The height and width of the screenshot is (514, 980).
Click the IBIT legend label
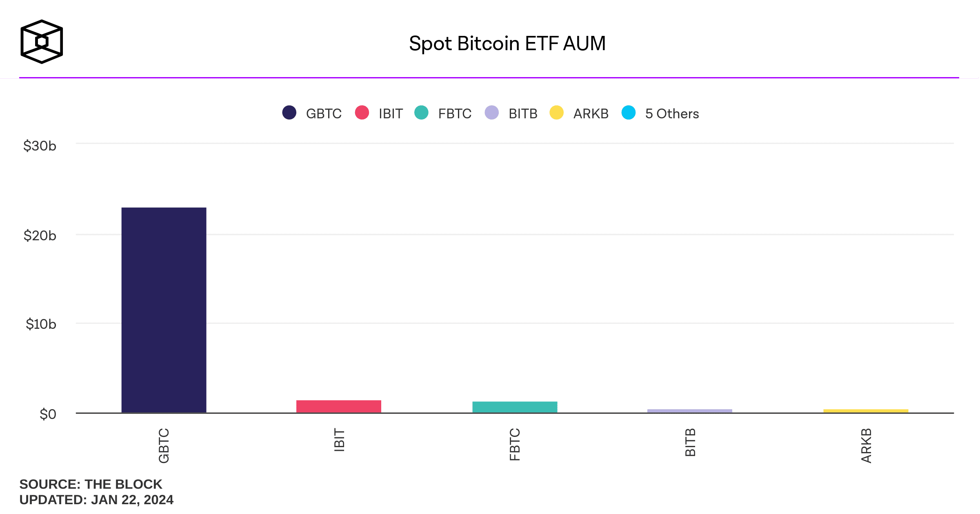coord(391,113)
